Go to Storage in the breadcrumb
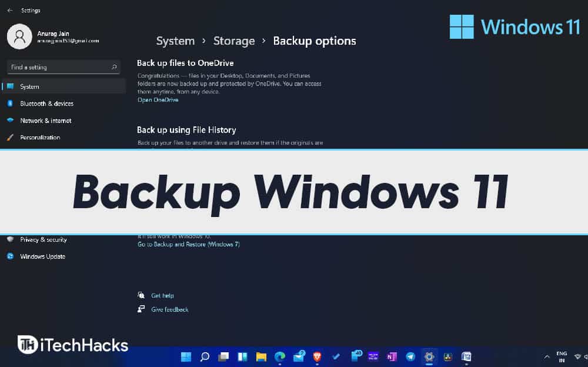 point(234,41)
